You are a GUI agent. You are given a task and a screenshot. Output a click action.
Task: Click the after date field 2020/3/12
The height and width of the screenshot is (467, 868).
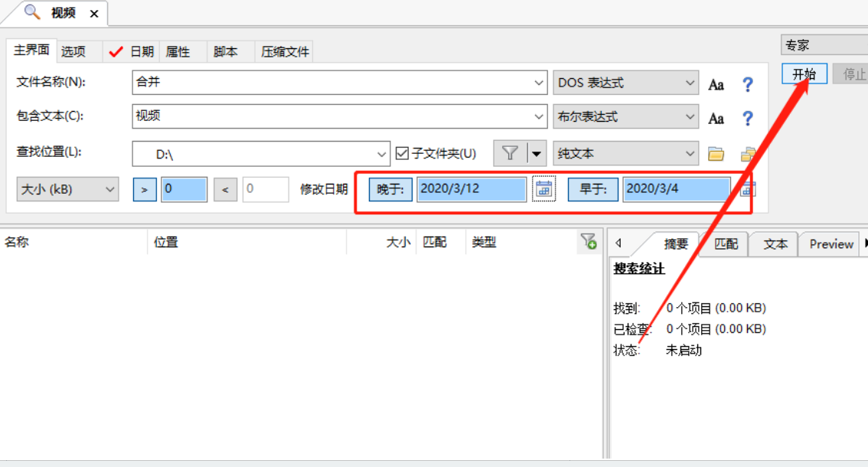tap(472, 189)
